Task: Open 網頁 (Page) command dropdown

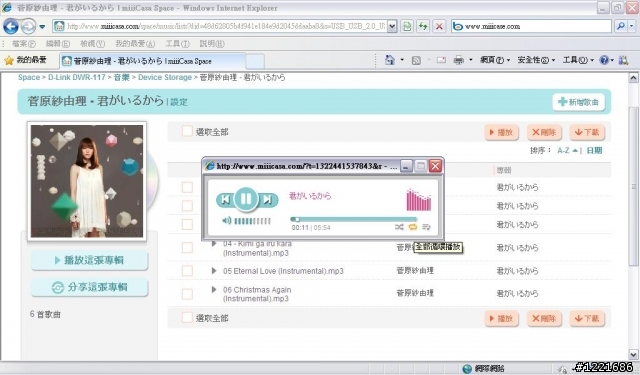Action: (x=495, y=60)
